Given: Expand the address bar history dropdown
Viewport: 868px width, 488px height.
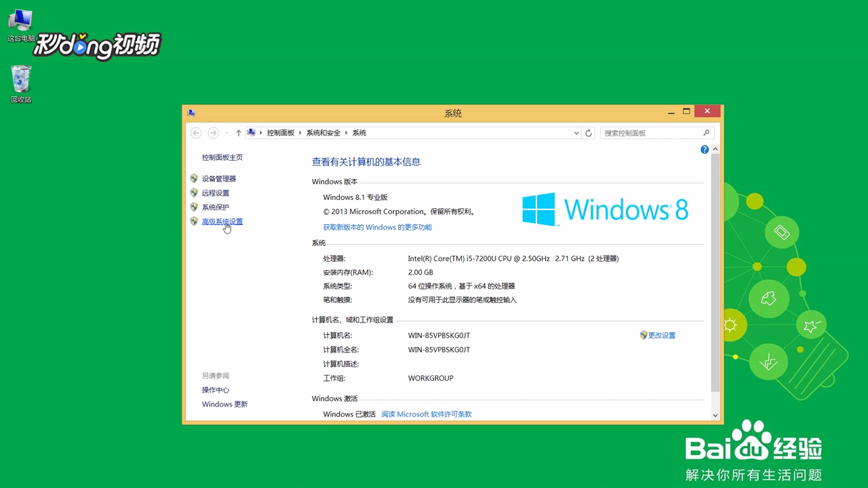Looking at the screenshot, I should pos(576,133).
